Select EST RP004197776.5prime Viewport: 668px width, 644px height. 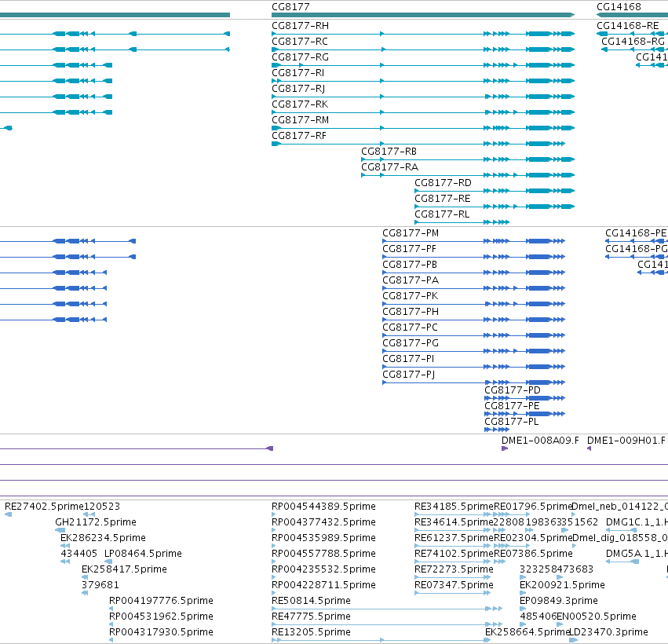(x=161, y=601)
